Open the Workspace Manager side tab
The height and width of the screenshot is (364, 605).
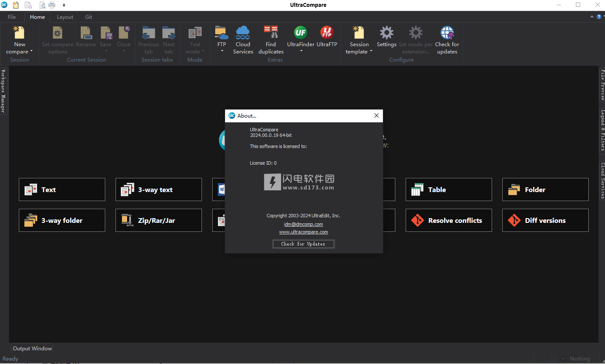(x=3, y=91)
